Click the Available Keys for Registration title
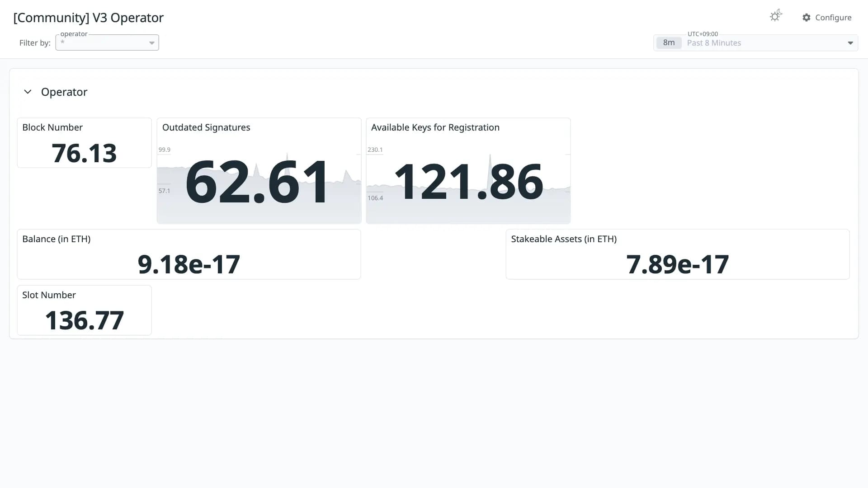Image resolution: width=868 pixels, height=488 pixels. pyautogui.click(x=435, y=127)
